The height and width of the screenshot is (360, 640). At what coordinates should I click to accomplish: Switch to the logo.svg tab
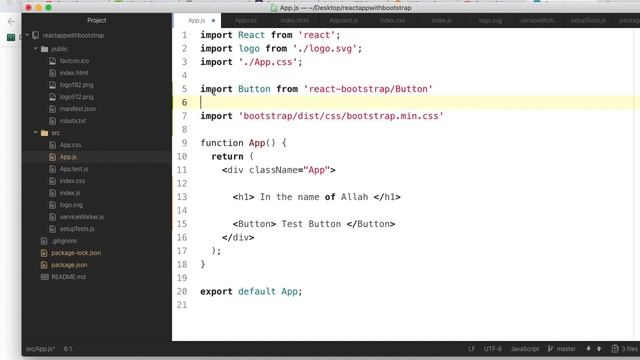pyautogui.click(x=490, y=20)
